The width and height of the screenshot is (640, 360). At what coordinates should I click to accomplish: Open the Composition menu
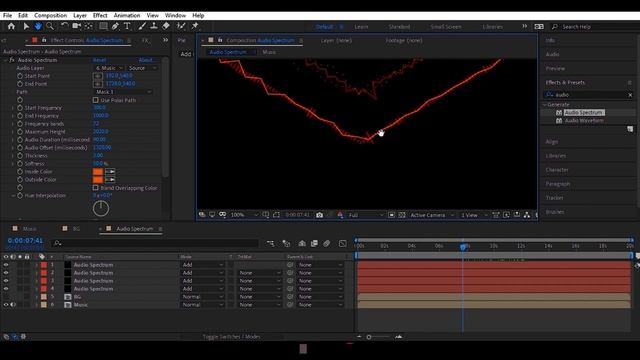[50, 16]
